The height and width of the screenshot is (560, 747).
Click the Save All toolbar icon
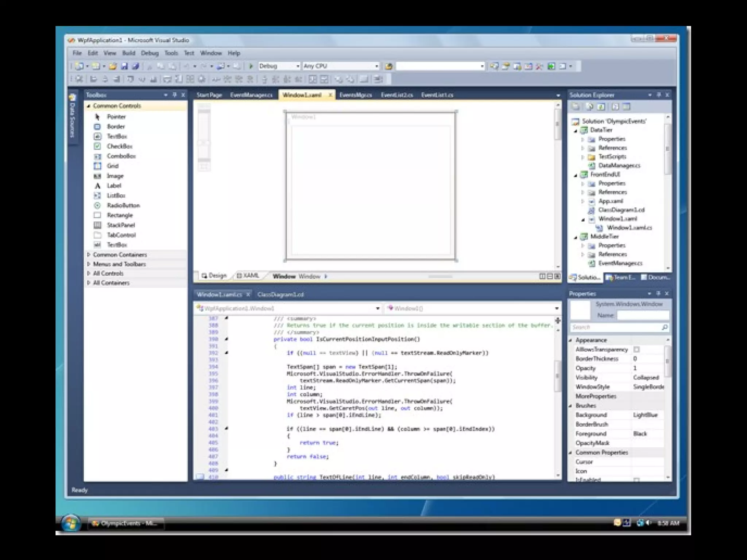click(x=136, y=66)
